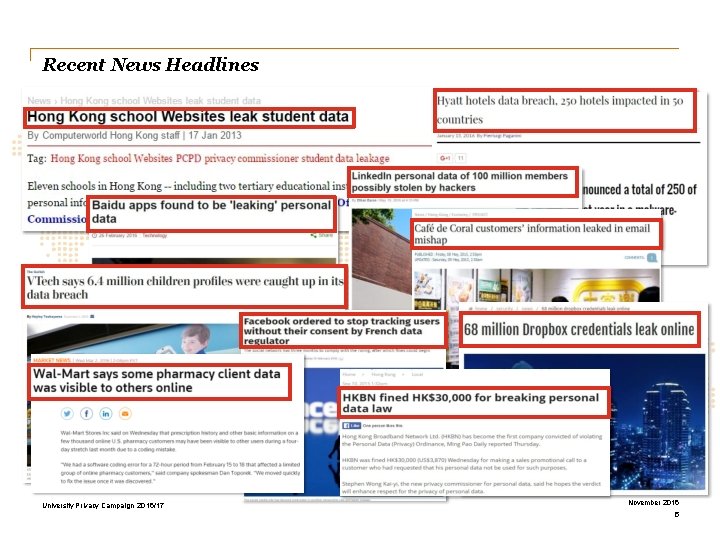Click the LinkedIn share icon under Wal-Mart article
Viewport: 720px width, 540px height.
tap(106, 414)
